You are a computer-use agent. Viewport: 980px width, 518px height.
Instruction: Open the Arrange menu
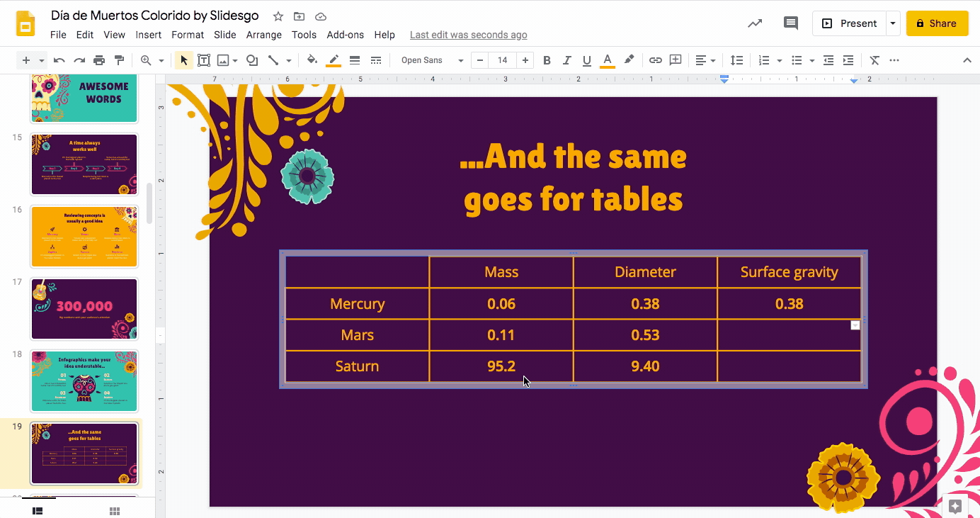point(264,35)
